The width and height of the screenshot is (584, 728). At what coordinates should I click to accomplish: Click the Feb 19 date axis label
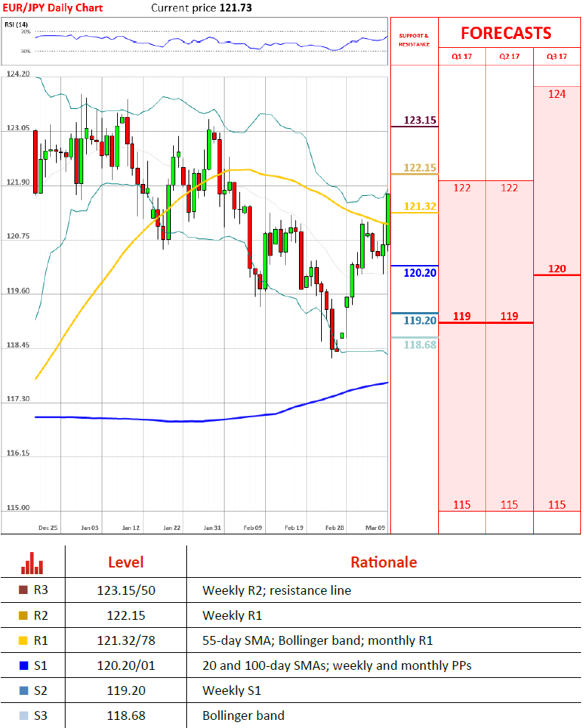click(x=294, y=528)
